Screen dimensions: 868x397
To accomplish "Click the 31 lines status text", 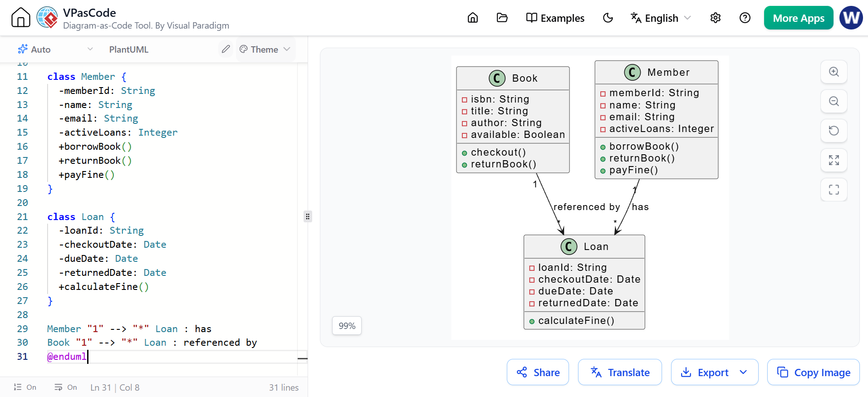I will tap(284, 387).
